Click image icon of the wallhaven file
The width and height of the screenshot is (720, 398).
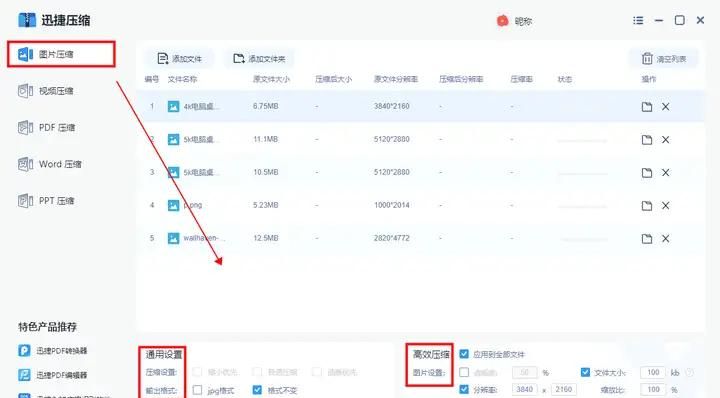173,239
